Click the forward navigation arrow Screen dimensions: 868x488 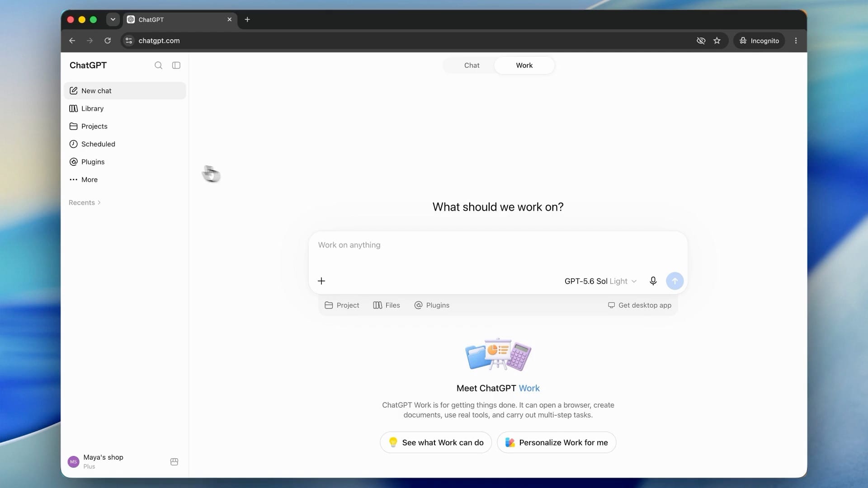coord(90,41)
